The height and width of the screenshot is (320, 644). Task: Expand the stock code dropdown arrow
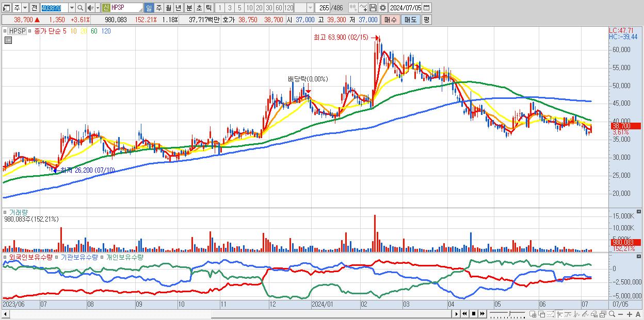(x=72, y=8)
